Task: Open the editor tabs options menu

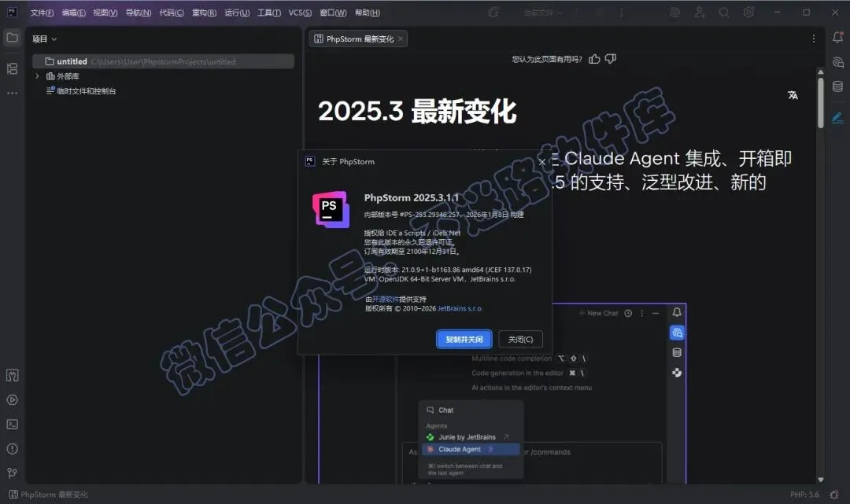Action: 813,39
